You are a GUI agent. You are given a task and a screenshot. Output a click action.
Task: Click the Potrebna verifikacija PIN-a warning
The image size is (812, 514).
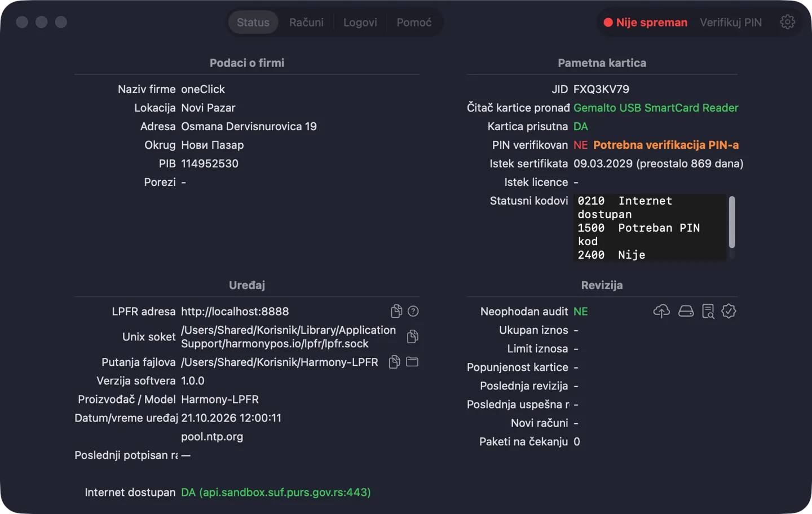pos(666,145)
